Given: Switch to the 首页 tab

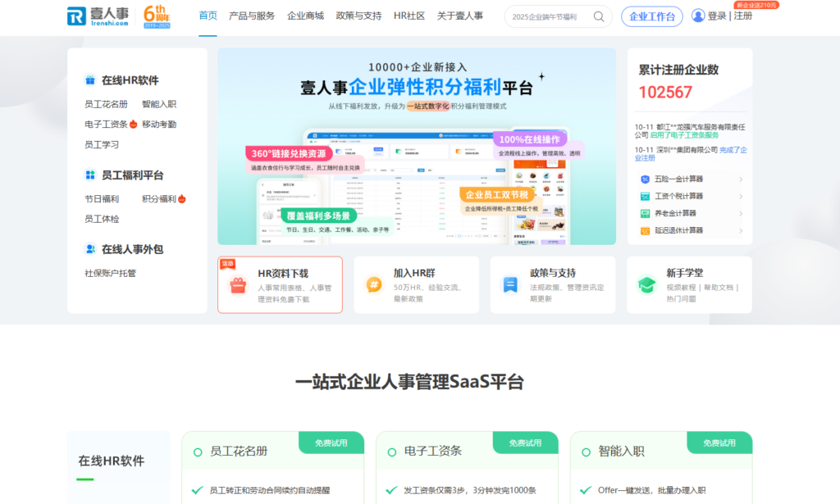Looking at the screenshot, I should point(207,15).
